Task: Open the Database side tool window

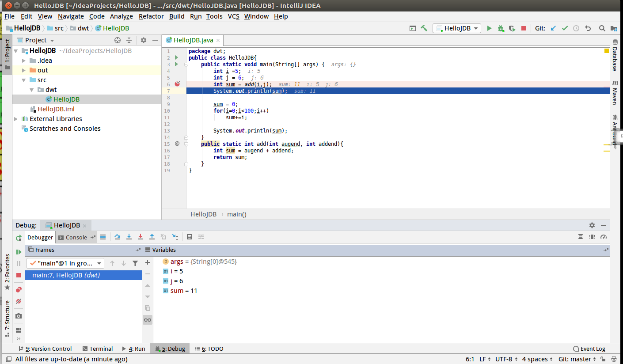Action: point(615,55)
